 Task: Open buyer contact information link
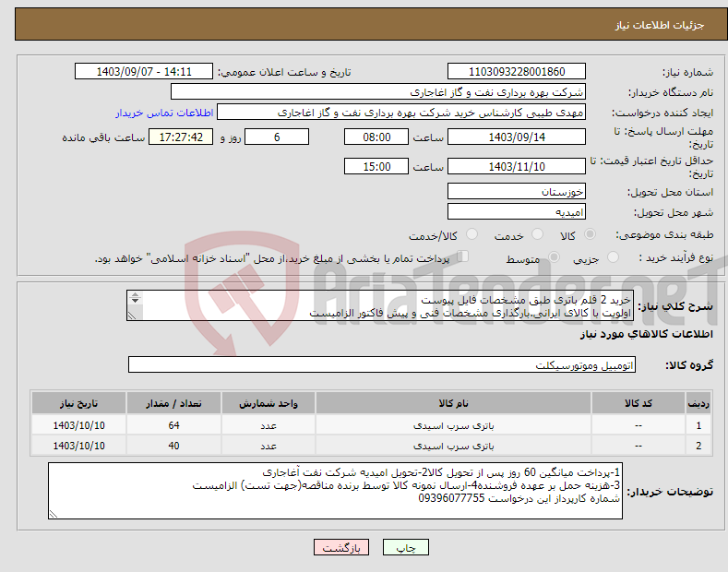coord(164,113)
